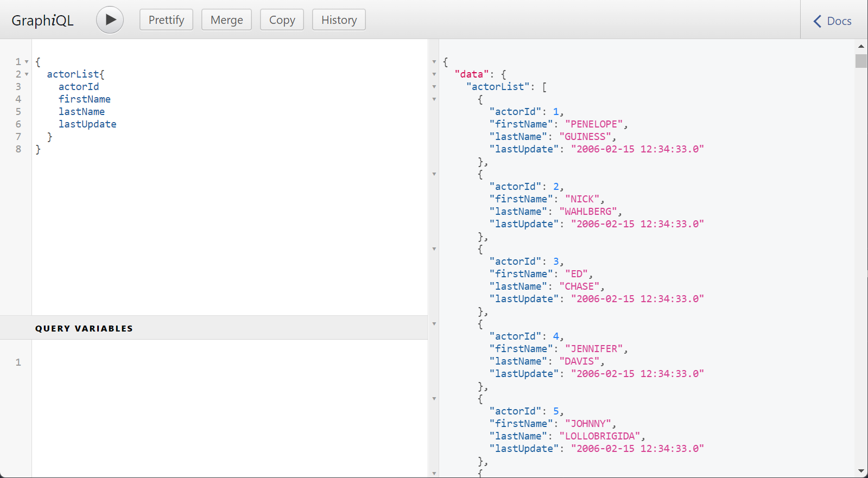
Task: Fold the actorId 5 result object
Action: [434, 399]
